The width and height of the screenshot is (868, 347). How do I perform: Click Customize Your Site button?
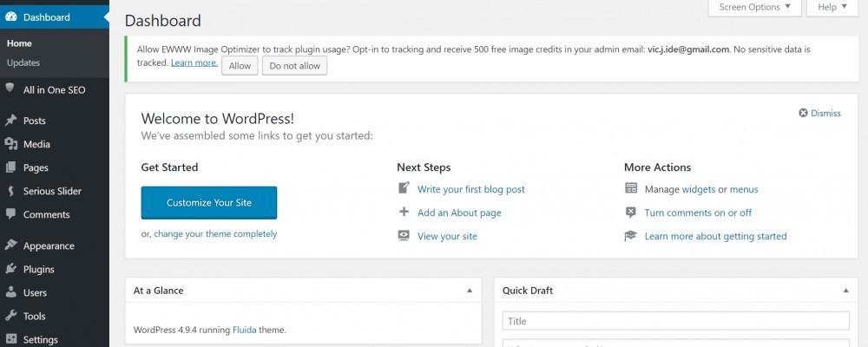click(209, 202)
